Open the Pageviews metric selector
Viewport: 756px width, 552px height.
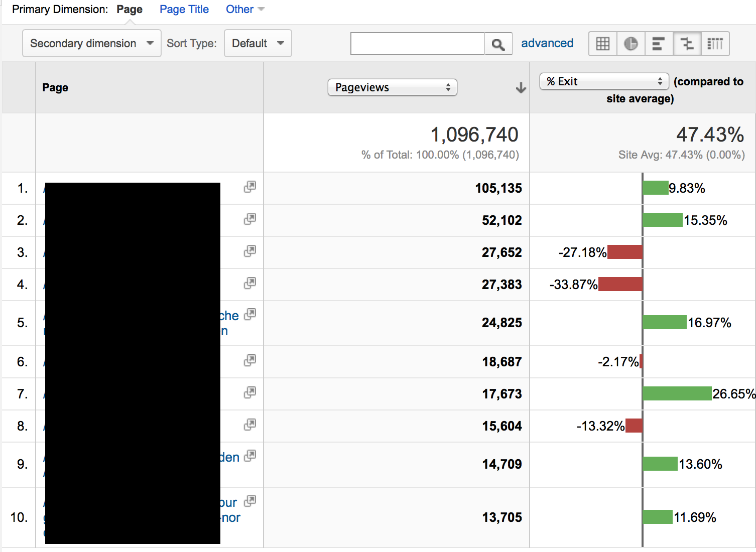pyautogui.click(x=393, y=87)
